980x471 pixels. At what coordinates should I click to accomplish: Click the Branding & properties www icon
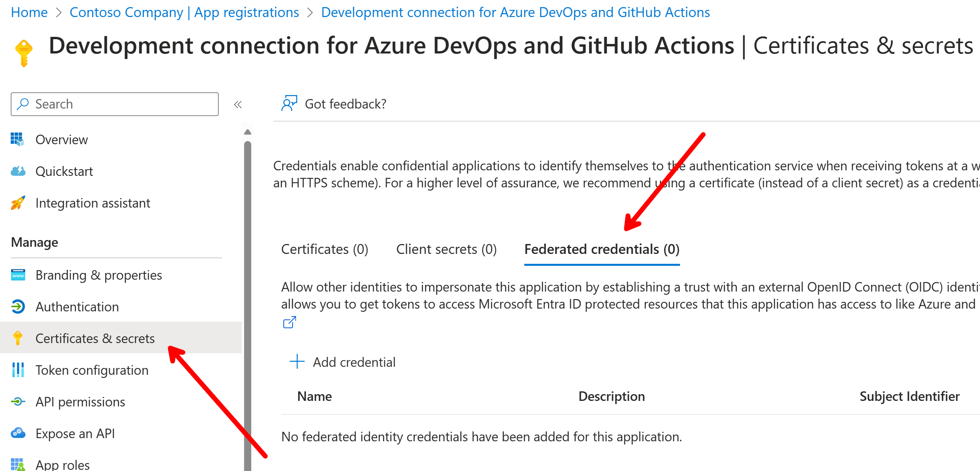pos(18,275)
